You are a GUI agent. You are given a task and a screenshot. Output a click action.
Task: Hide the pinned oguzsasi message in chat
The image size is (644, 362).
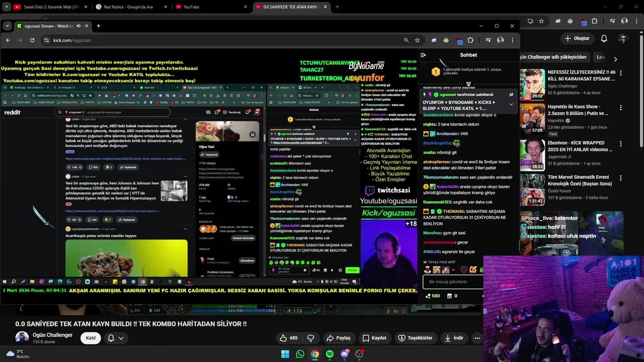[511, 95]
